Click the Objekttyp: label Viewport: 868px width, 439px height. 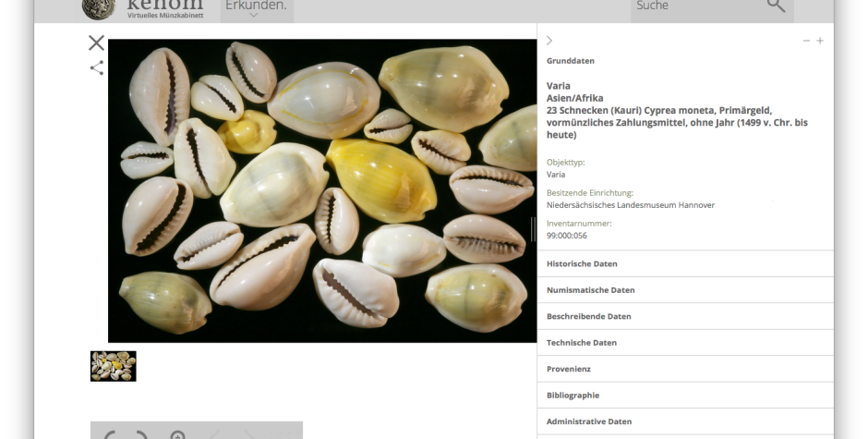[566, 163]
